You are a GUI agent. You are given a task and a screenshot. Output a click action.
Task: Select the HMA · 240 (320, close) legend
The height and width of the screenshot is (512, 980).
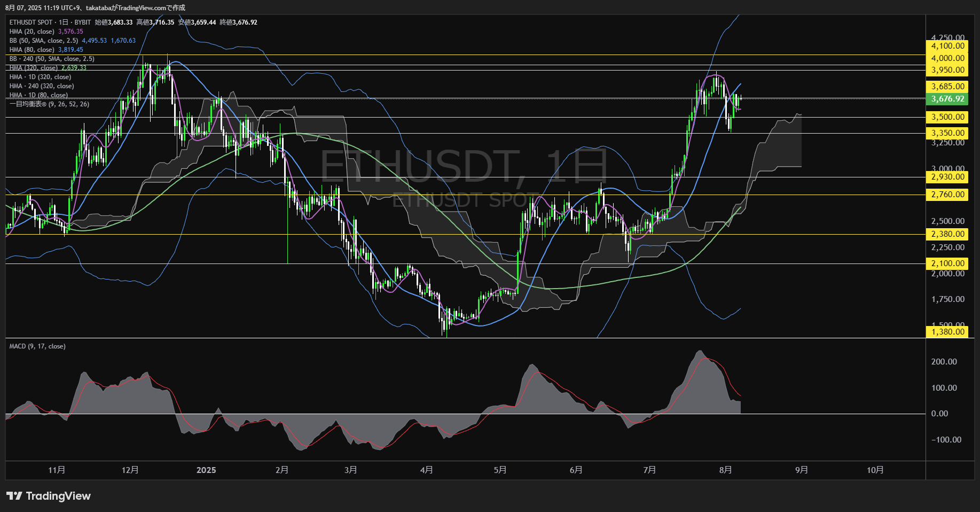(42, 86)
